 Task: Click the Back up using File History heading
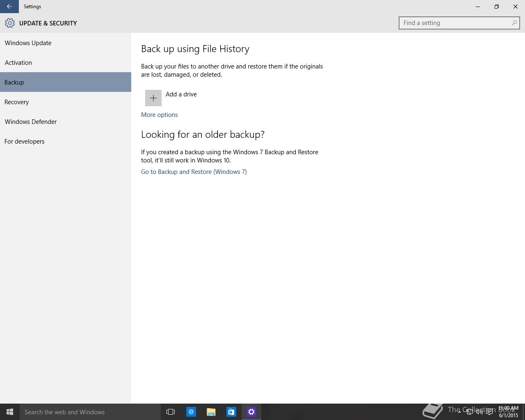click(195, 49)
